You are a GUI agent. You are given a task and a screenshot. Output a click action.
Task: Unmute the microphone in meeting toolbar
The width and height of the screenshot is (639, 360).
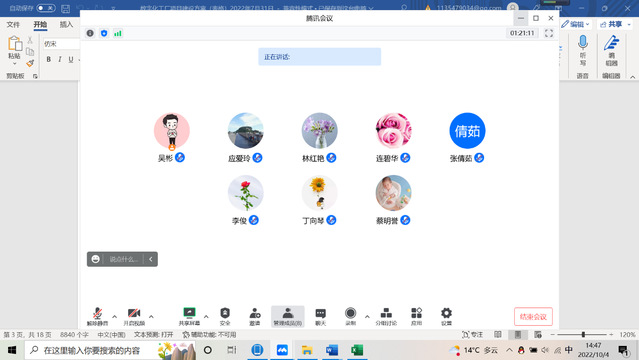[97, 316]
